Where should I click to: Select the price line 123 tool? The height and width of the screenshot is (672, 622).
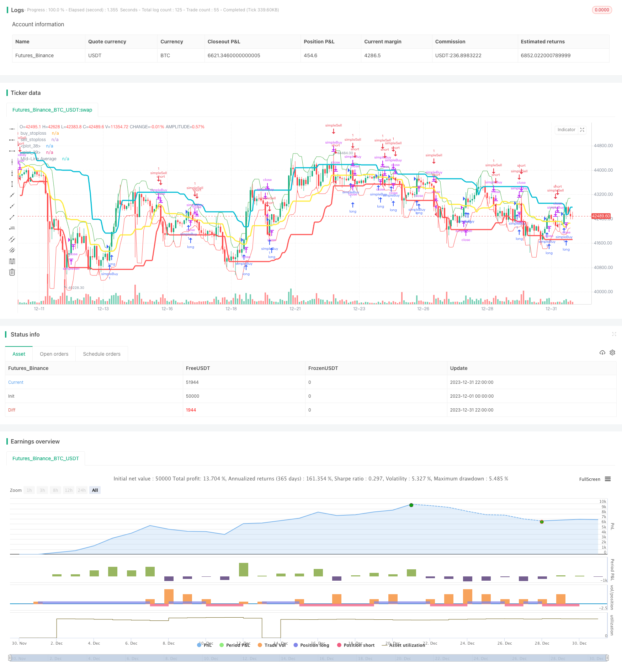click(12, 228)
